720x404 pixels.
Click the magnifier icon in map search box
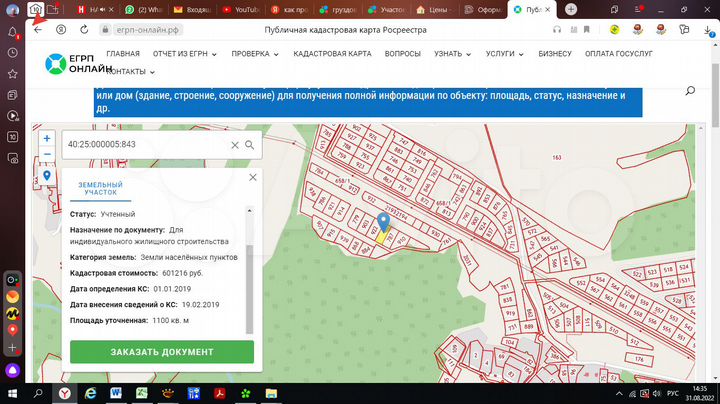(x=249, y=145)
